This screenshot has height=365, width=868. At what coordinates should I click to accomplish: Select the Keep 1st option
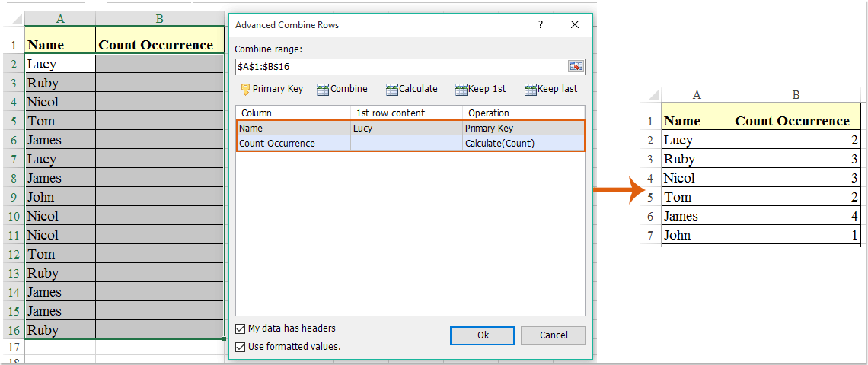[x=480, y=89]
